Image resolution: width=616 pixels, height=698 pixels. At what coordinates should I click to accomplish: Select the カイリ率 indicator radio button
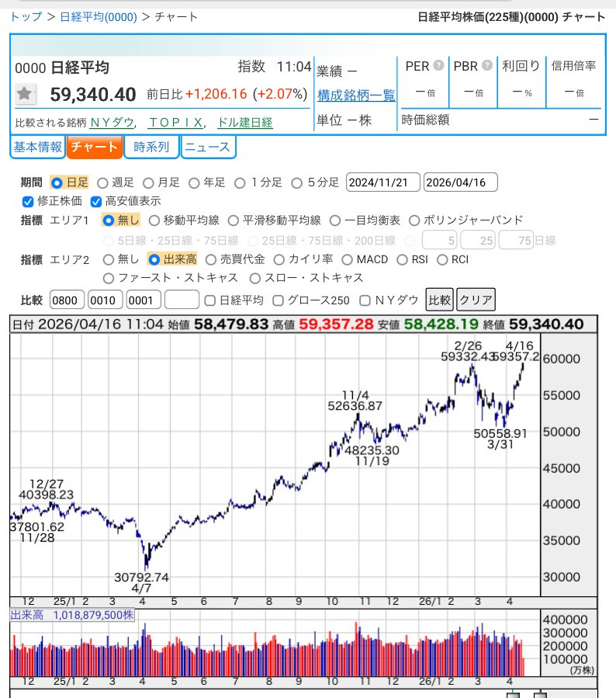point(279,259)
